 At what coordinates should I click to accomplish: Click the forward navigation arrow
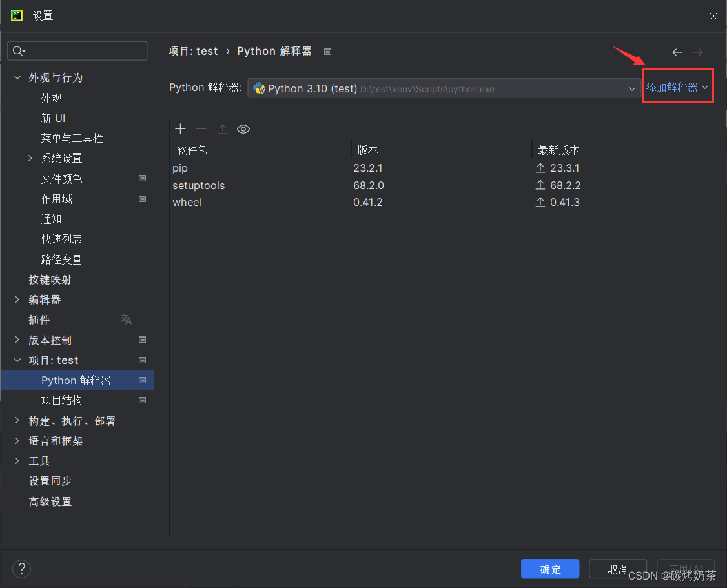(x=698, y=52)
